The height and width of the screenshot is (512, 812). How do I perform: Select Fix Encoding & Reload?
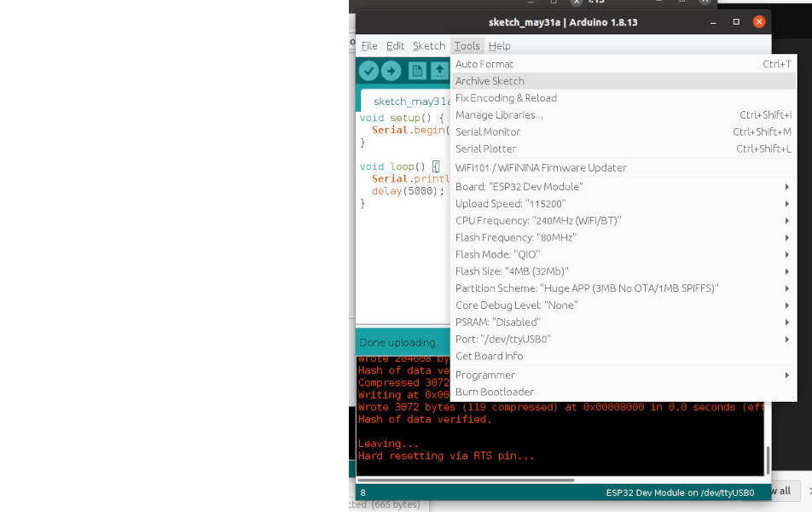[623, 98]
